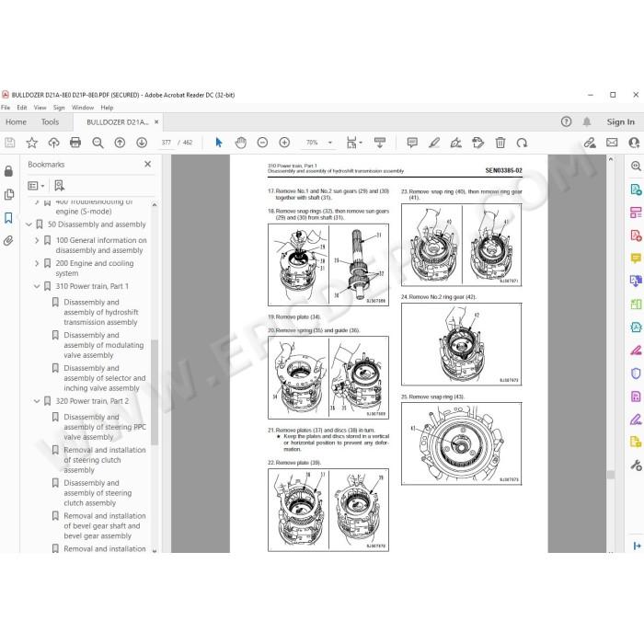Collapse the 320 Power train, Part 2 bookmark
644x644 pixels.
pyautogui.click(x=37, y=401)
